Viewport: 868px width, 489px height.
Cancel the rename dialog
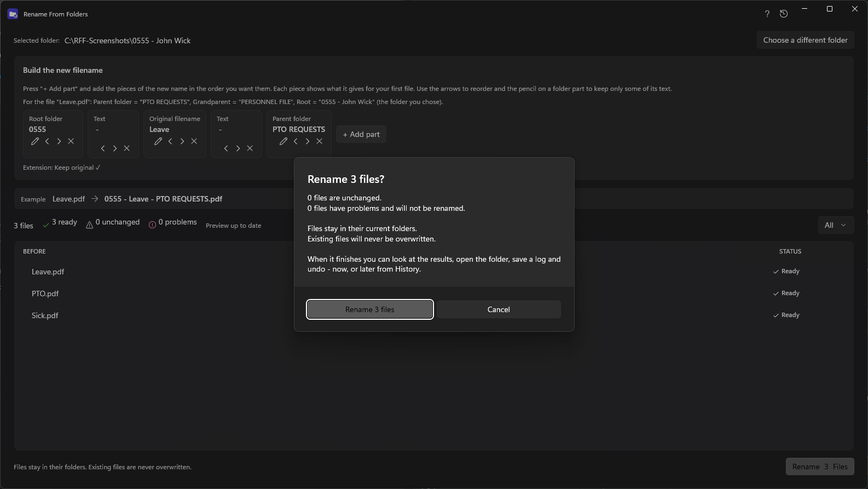(499, 309)
